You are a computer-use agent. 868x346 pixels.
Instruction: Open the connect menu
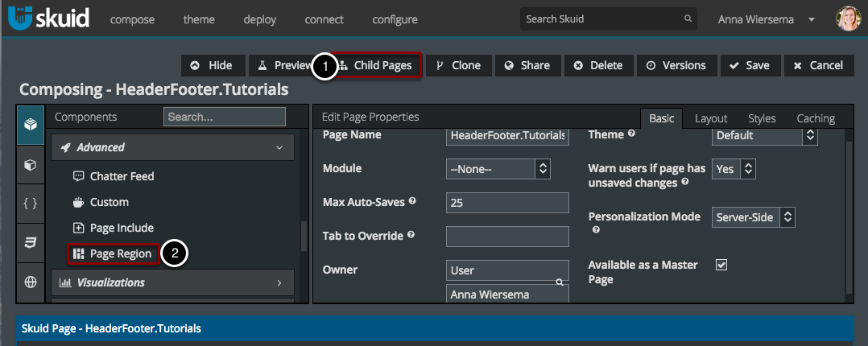click(x=324, y=19)
